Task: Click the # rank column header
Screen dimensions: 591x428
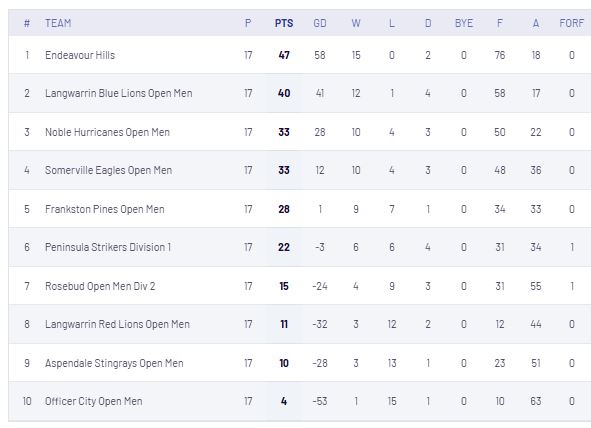Action: coord(27,23)
